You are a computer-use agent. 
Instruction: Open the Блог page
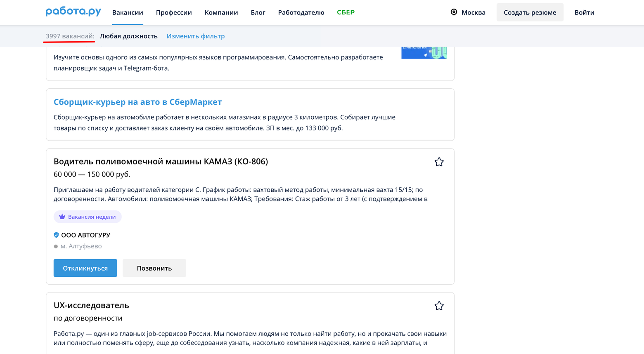point(258,12)
